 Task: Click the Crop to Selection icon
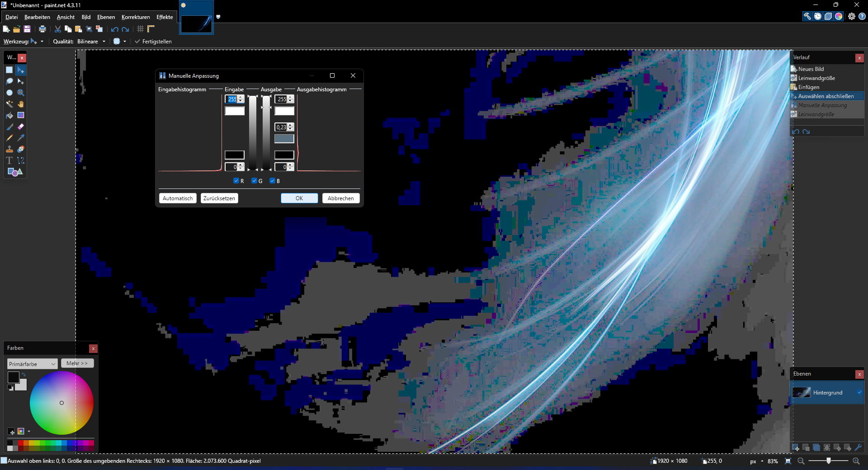pos(89,29)
